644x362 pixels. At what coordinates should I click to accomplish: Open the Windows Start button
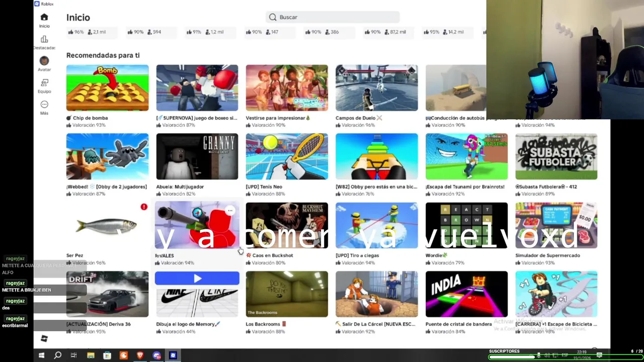41,355
